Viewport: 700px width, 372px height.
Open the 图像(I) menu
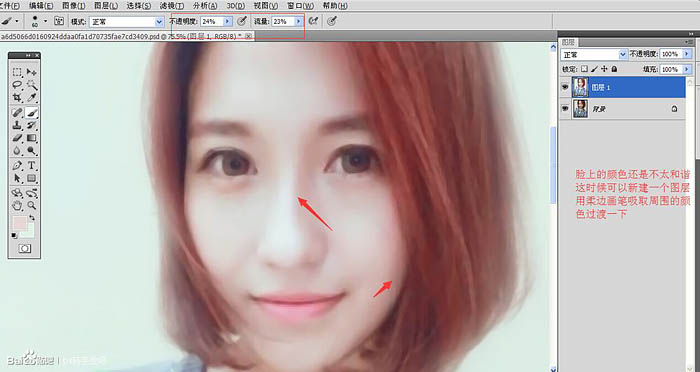[74, 6]
